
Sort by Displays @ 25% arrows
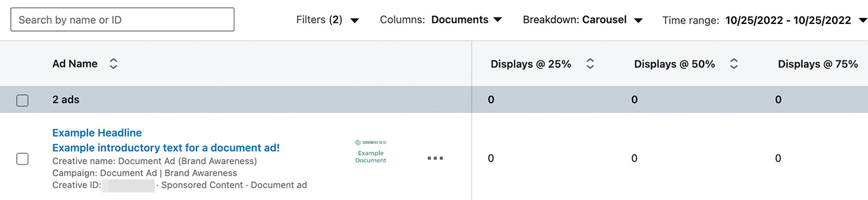click(x=590, y=64)
